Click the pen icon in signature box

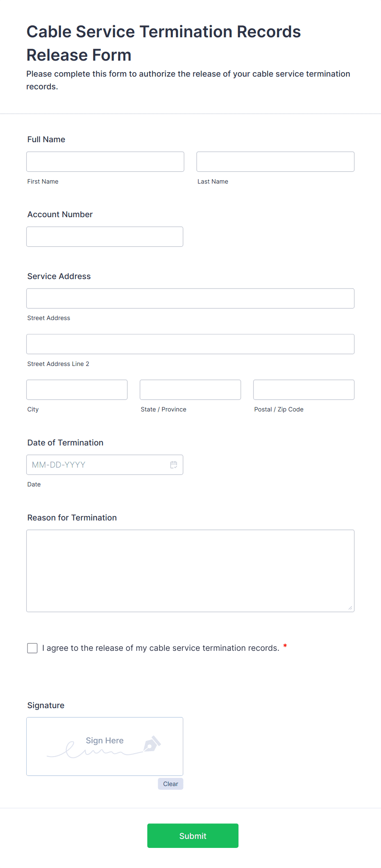coord(152,744)
